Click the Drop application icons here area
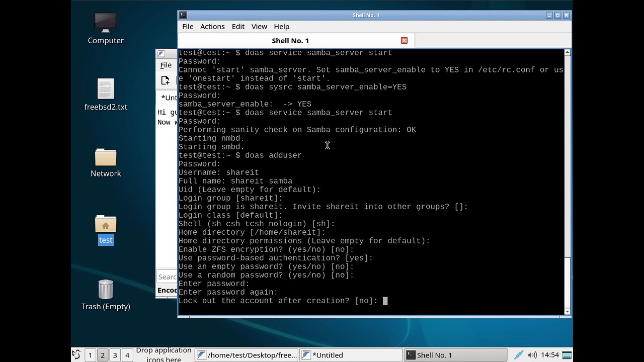644x362 pixels. coord(164,355)
